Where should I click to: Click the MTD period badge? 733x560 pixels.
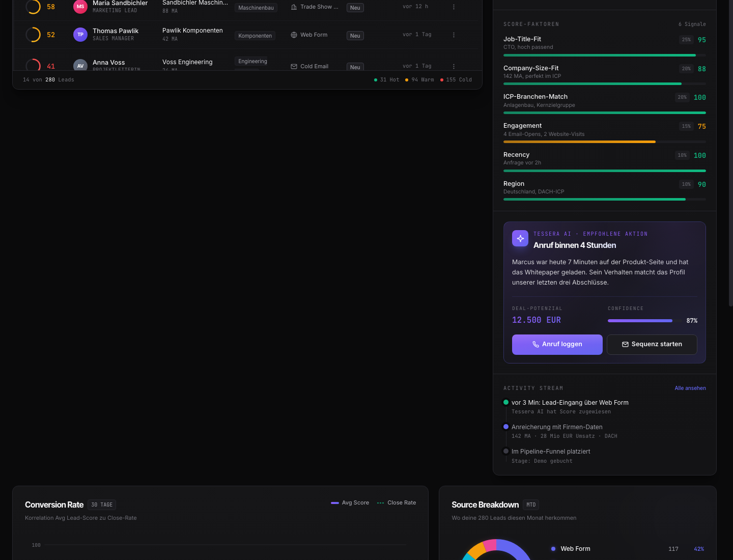pos(531,505)
